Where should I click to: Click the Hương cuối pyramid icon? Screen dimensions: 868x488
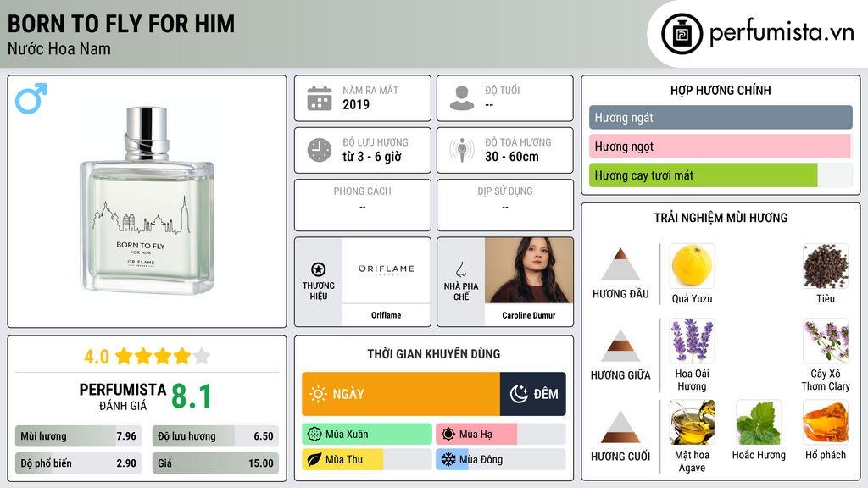coord(620,427)
